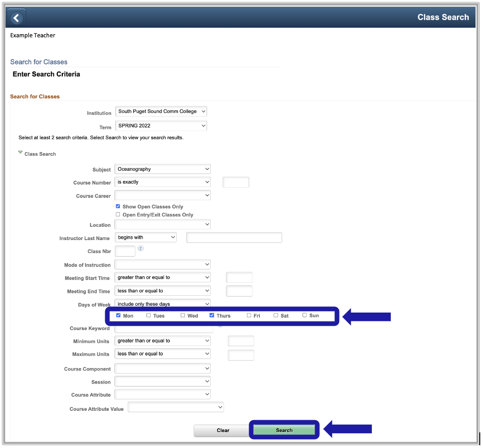The height and width of the screenshot is (448, 483).
Task: Open the Course Career dropdown
Action: pyautogui.click(x=163, y=196)
